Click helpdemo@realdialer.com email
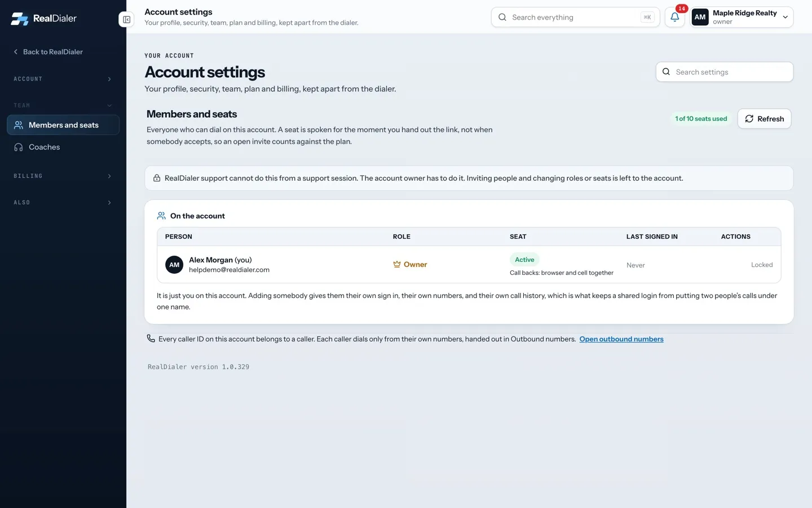Screen dimensions: 812x508 229,270
